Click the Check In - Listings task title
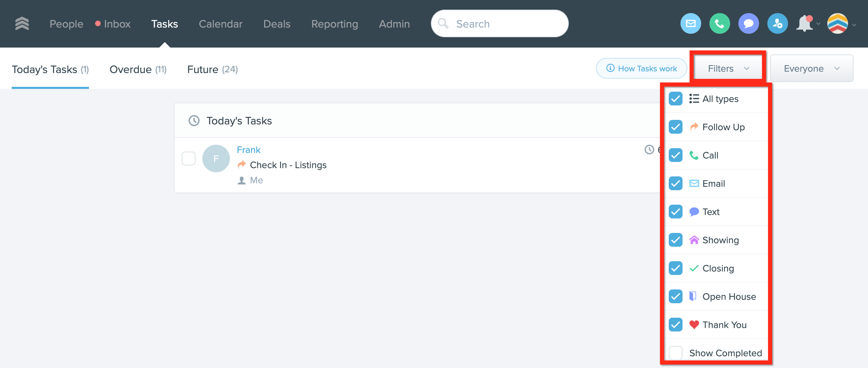Screen dimensions: 868x368 coord(288,165)
